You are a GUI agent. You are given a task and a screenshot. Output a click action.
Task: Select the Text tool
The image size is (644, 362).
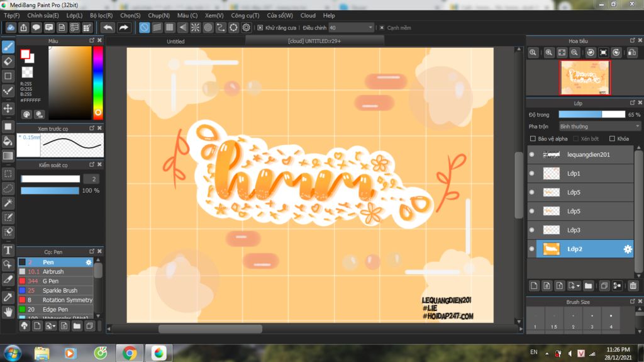[x=8, y=250]
